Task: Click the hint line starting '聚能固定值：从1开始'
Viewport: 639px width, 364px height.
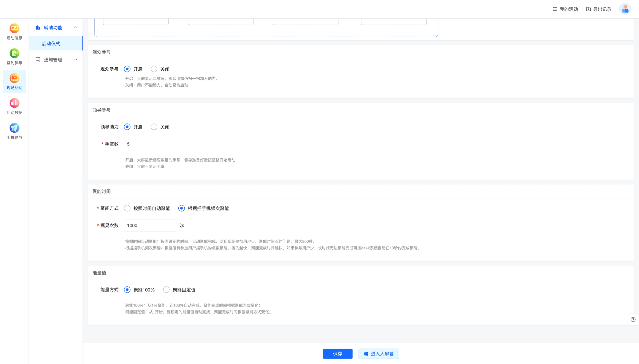Action: 198,312
